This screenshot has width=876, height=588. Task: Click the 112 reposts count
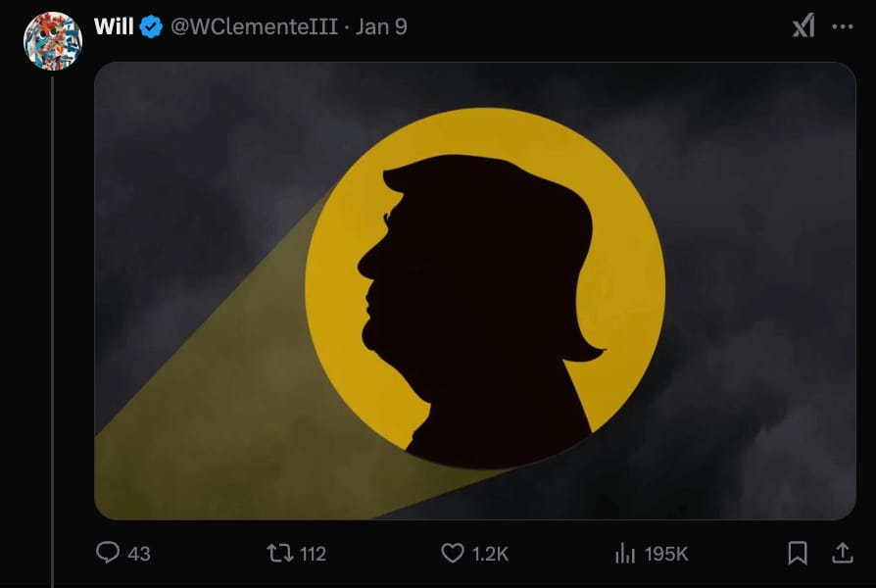pos(313,554)
